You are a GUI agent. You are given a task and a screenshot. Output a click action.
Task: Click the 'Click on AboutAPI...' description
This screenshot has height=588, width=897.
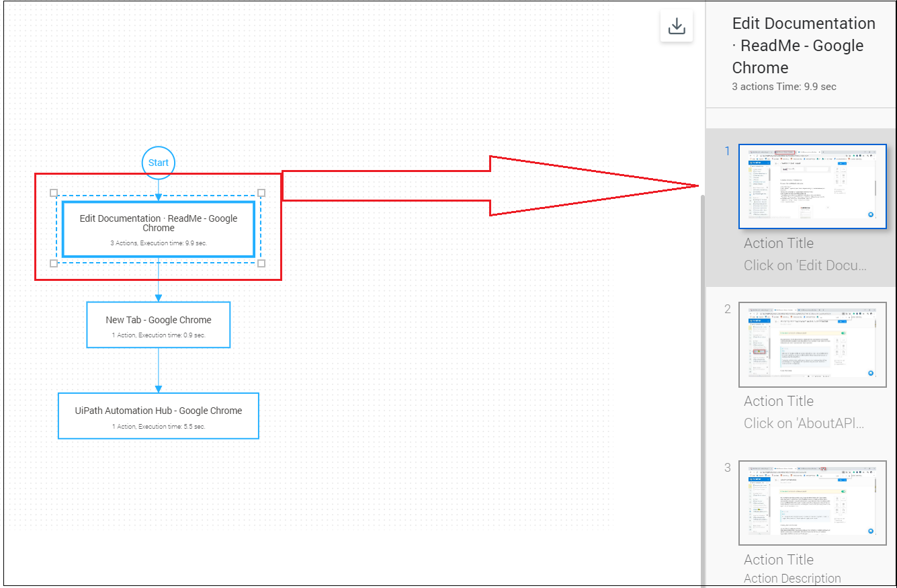pyautogui.click(x=804, y=423)
